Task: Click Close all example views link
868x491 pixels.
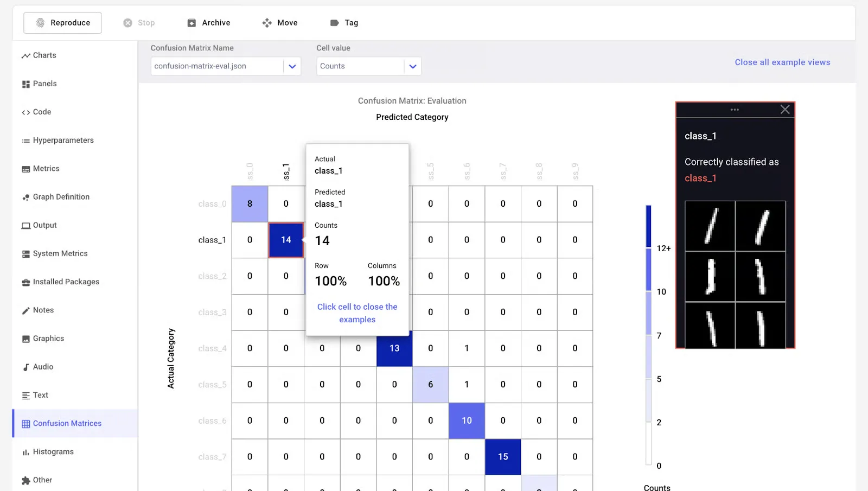Action: (x=782, y=62)
